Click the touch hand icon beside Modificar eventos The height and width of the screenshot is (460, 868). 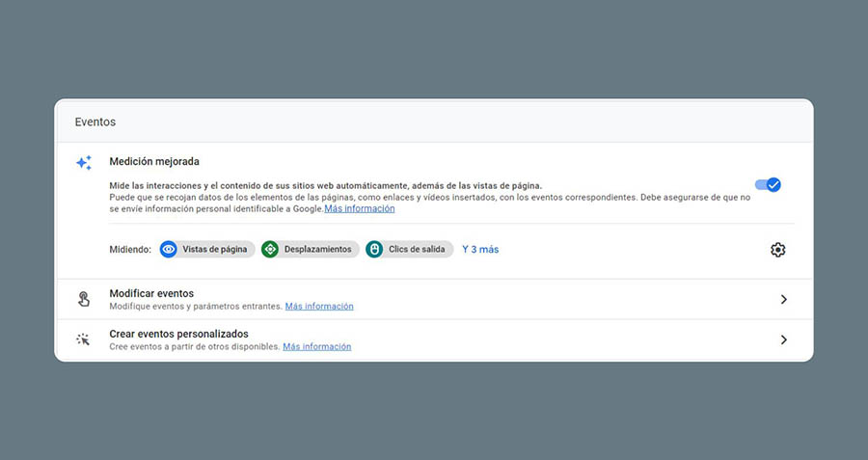84,299
